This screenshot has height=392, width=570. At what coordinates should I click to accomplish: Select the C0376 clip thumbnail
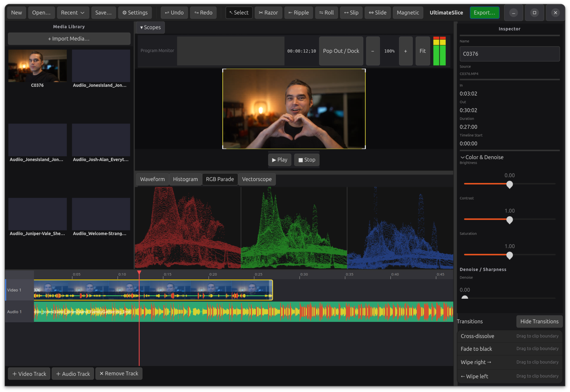click(37, 66)
